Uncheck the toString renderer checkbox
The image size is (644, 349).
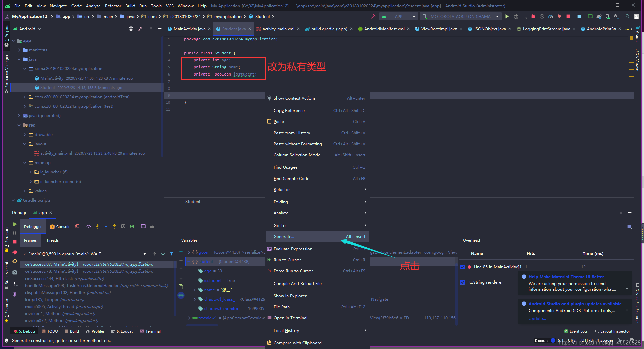coord(463,282)
